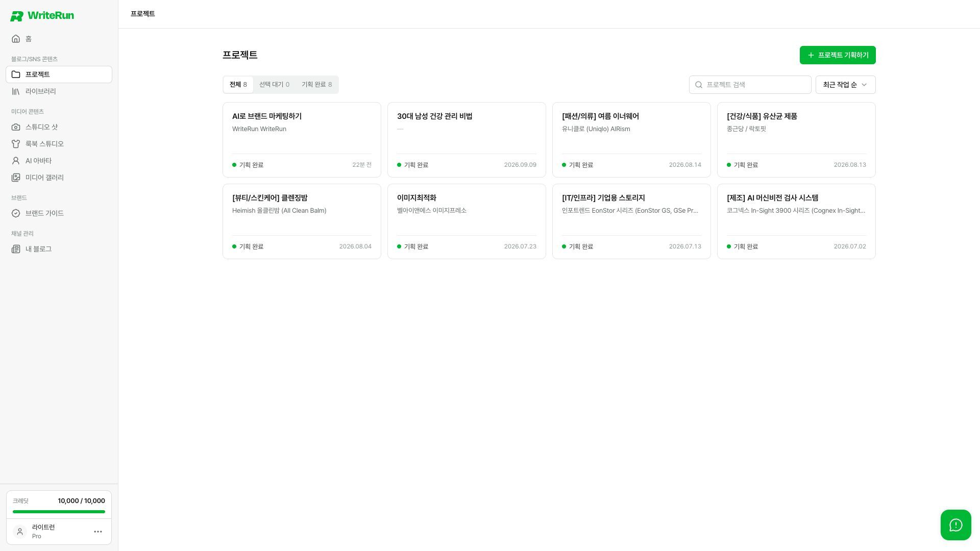This screenshot has width=980, height=551.
Task: Open the 라이브러리 library icon
Action: pos(16,91)
